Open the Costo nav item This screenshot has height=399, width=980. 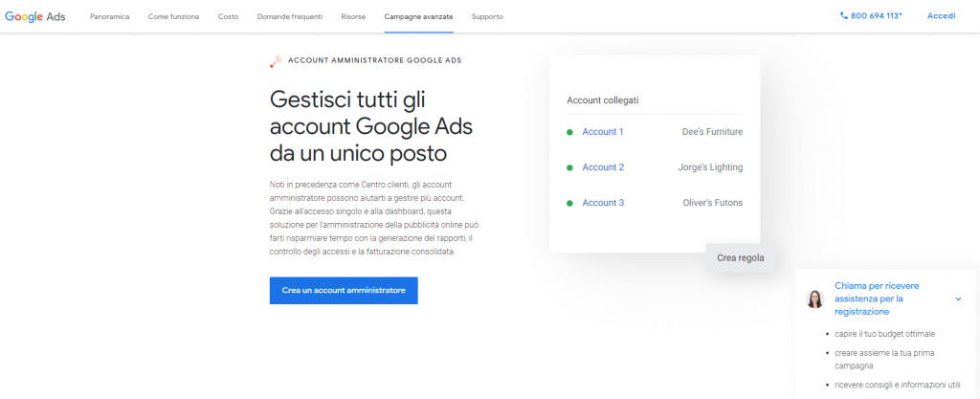pyautogui.click(x=228, y=17)
